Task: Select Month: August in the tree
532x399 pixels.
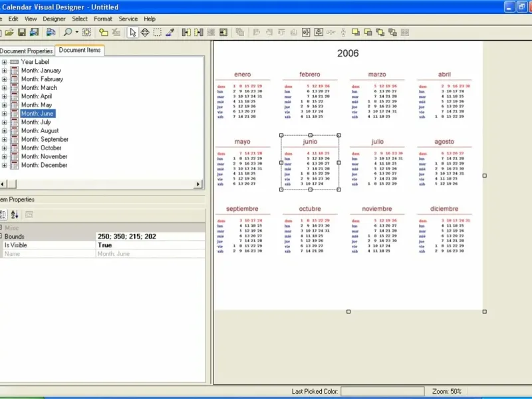Action: click(x=40, y=130)
